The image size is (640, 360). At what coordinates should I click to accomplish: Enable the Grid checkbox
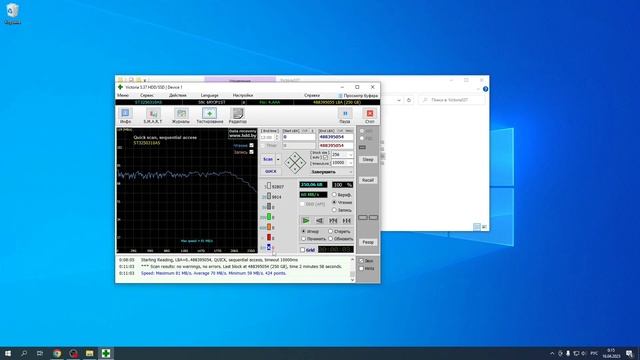(x=302, y=250)
